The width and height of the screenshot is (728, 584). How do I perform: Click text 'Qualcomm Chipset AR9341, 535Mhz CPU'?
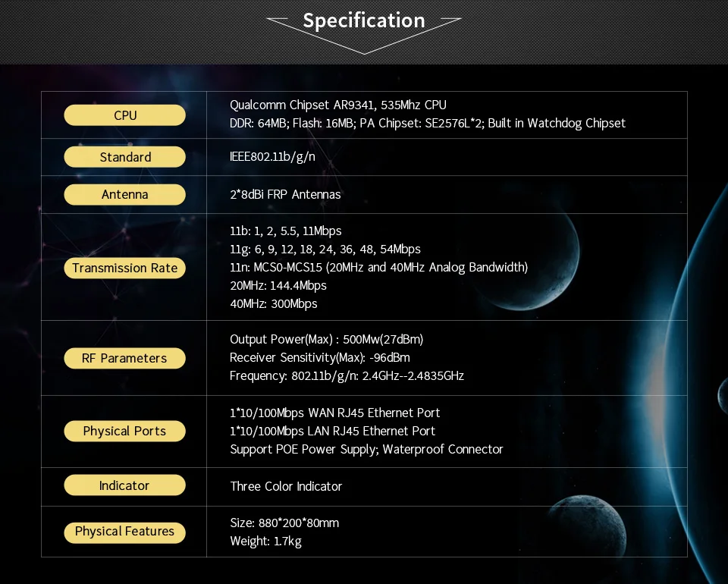click(338, 105)
